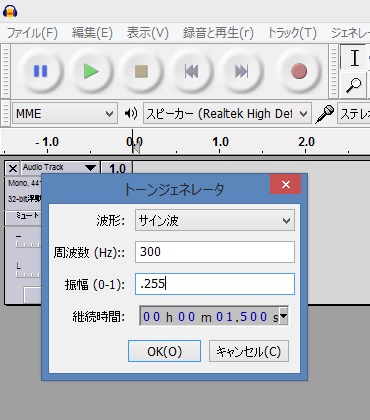This screenshot has width=370, height=420.
Task: Click the 振幅 (0-1) field showing .255
Action: click(215, 284)
